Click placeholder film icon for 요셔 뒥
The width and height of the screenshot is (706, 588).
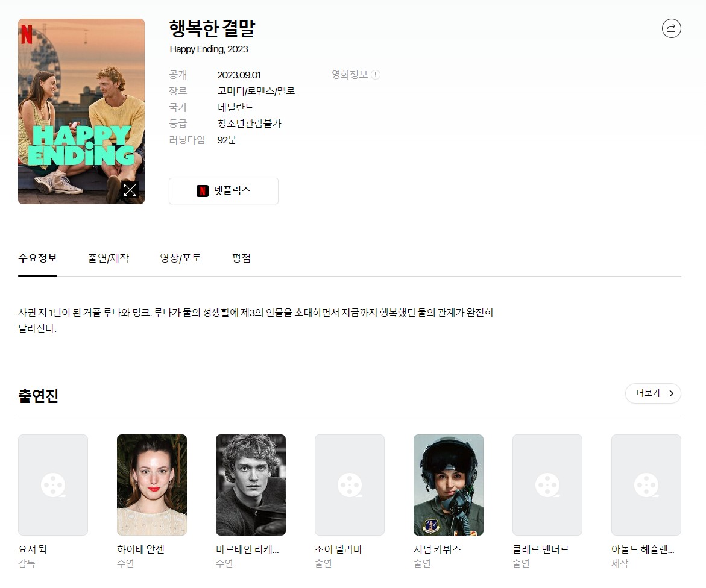point(53,485)
